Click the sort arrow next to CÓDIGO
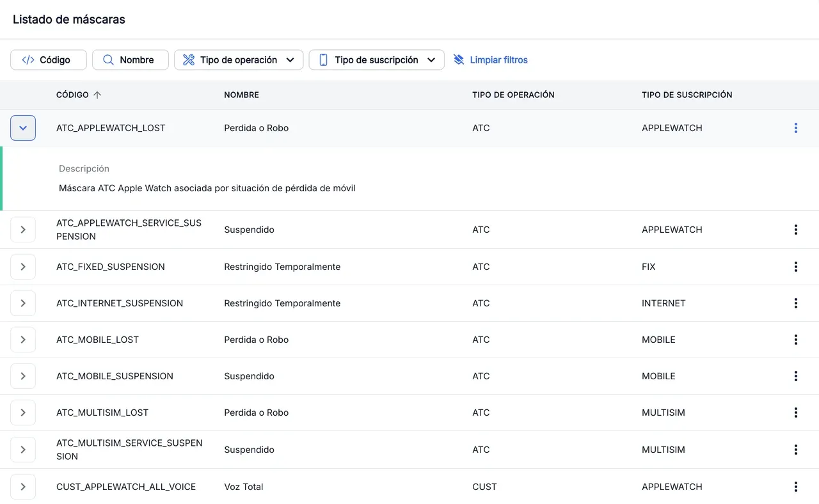Viewport: 819px width, 504px height. click(x=97, y=95)
